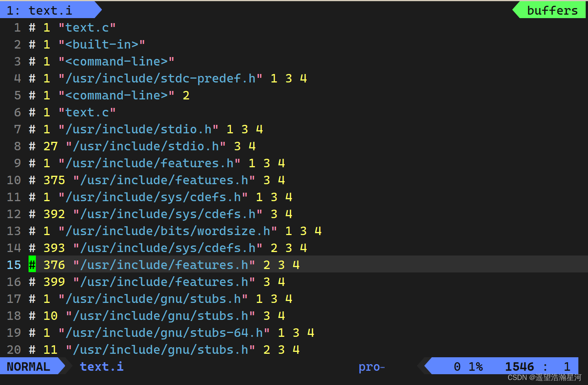Click the number 376 on line 15
The image size is (588, 385).
pyautogui.click(x=54, y=265)
